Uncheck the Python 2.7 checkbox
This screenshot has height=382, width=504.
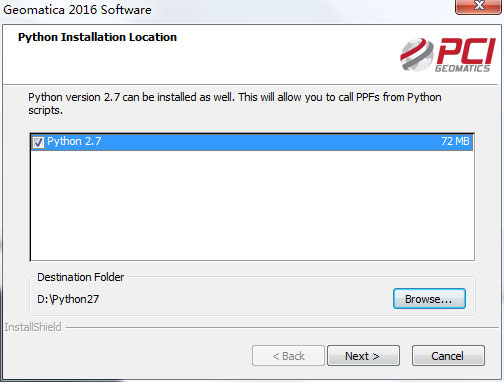click(38, 142)
